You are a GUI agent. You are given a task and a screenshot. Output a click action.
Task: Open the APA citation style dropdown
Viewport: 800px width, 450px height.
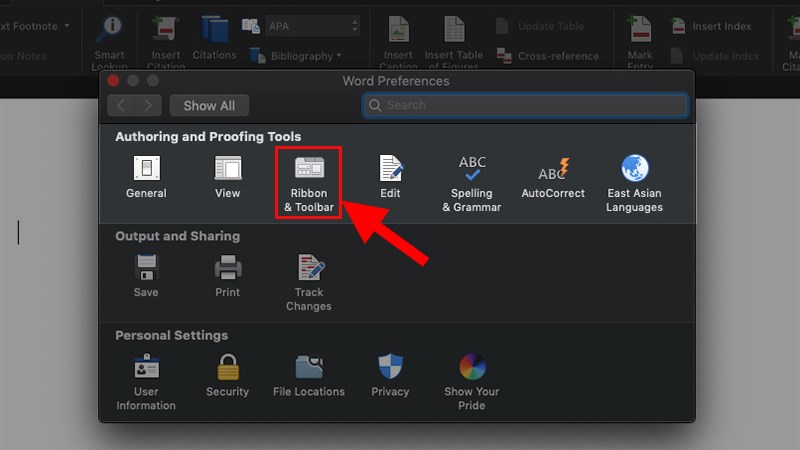(x=313, y=26)
